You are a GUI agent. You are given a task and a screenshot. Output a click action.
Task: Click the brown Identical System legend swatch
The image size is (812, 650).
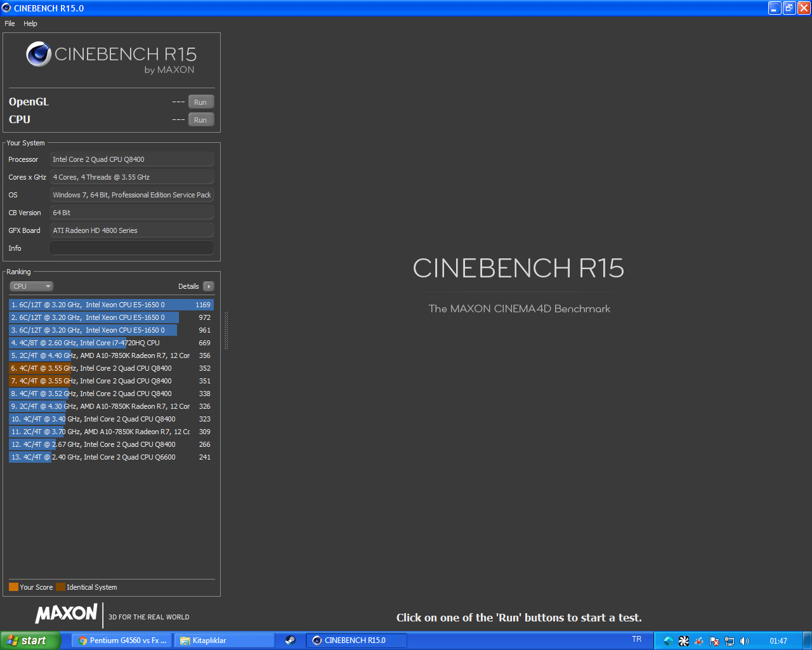point(60,587)
